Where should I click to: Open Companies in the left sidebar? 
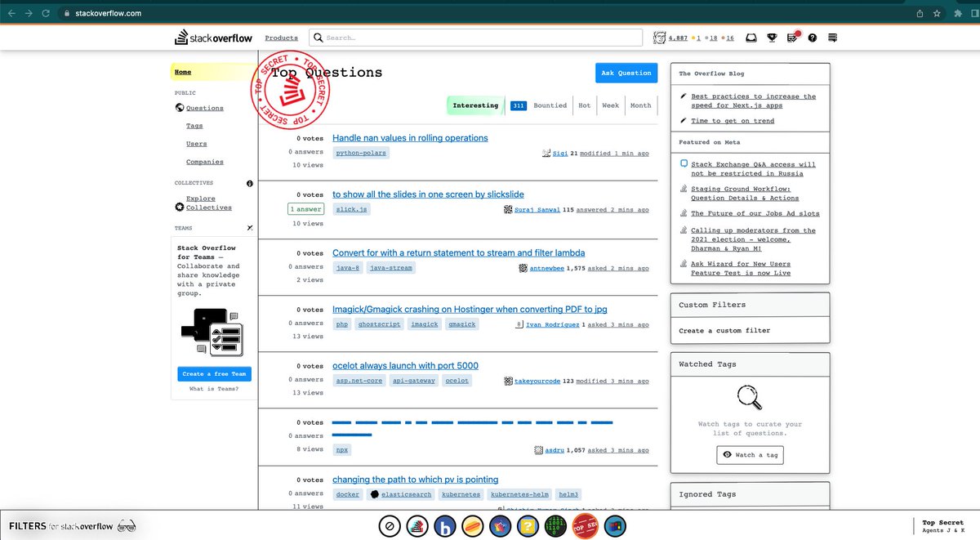(x=205, y=162)
